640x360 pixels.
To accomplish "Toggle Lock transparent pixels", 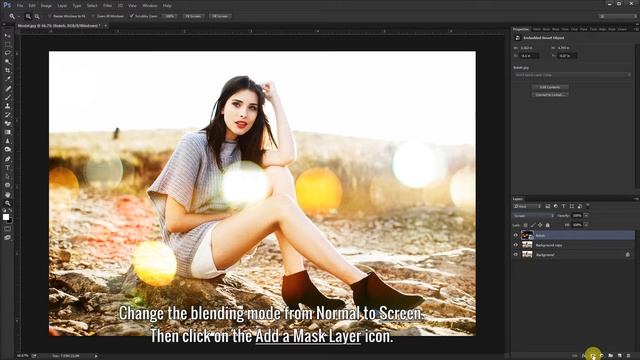I will click(525, 225).
